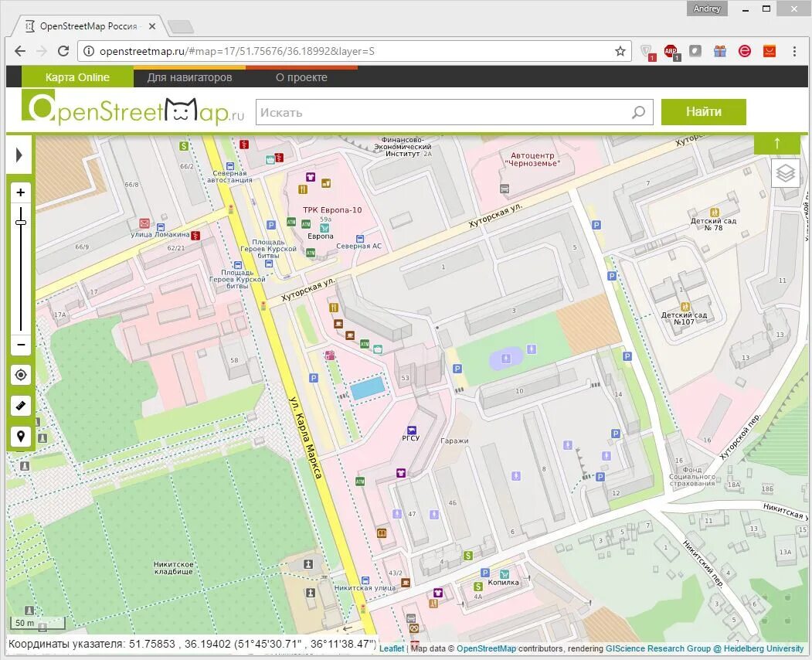Click the ТРК Европа-10 label
The image size is (812, 660).
(332, 209)
